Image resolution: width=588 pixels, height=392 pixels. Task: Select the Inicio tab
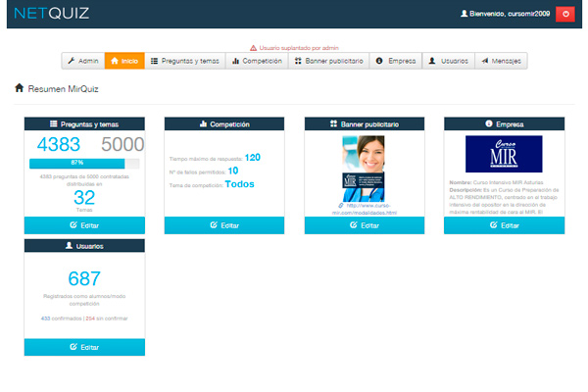click(x=124, y=61)
